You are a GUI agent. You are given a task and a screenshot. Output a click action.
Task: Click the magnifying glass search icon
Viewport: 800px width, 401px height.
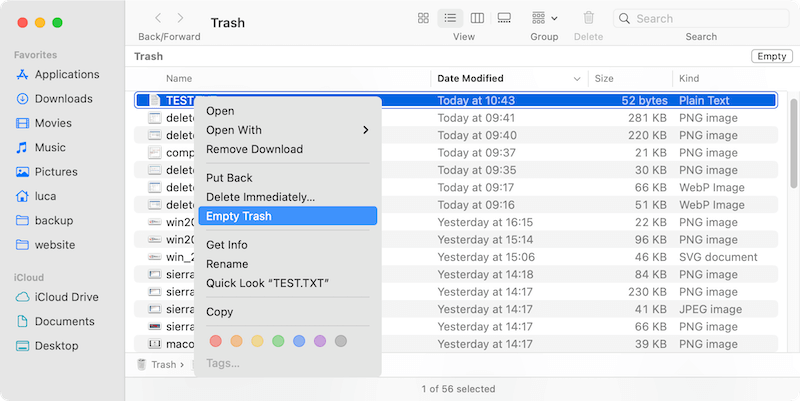coord(624,19)
